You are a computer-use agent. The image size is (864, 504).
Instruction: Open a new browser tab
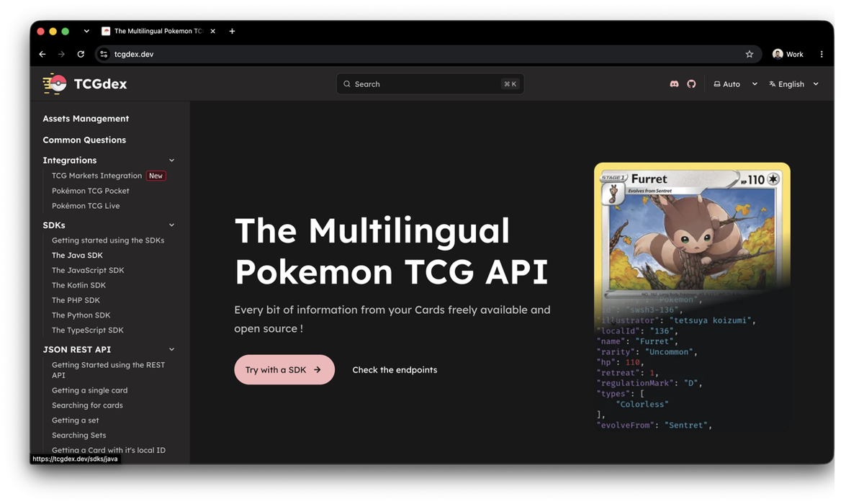tap(232, 31)
